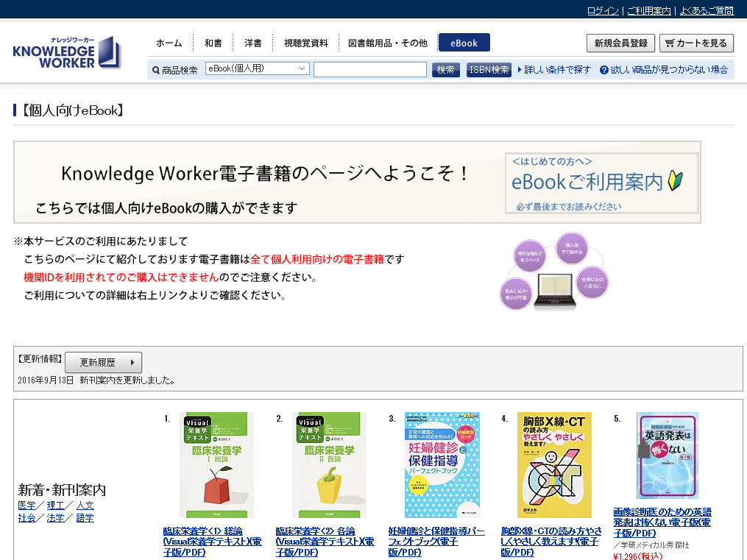Open 胸部X線・CTの読み方 title link
This screenshot has height=560, width=747.
coord(551,542)
